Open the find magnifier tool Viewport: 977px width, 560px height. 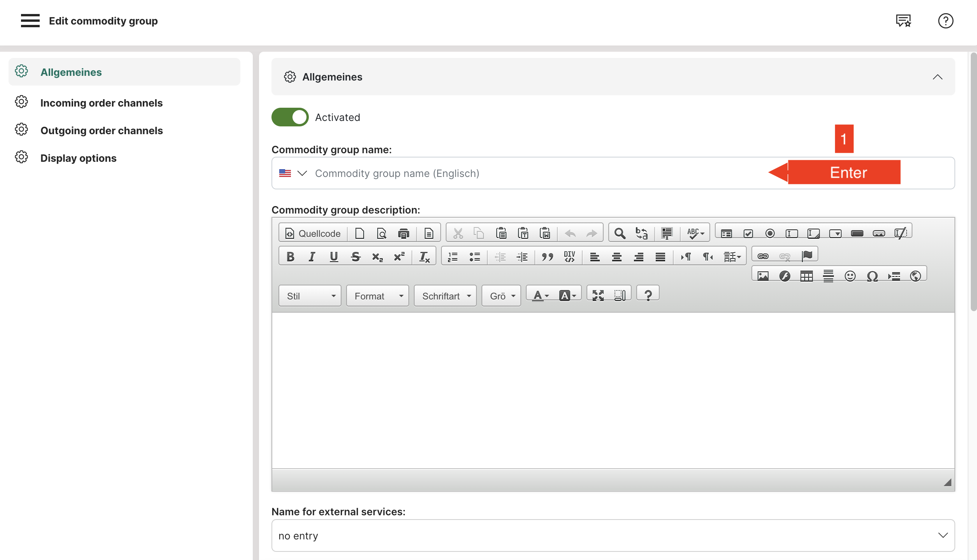[620, 233]
